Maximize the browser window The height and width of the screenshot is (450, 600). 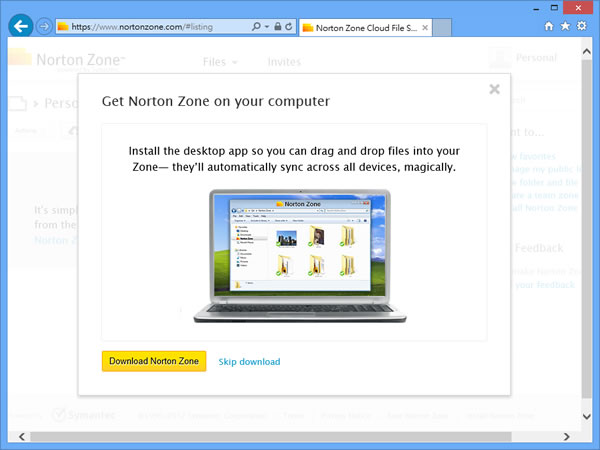[554, 8]
